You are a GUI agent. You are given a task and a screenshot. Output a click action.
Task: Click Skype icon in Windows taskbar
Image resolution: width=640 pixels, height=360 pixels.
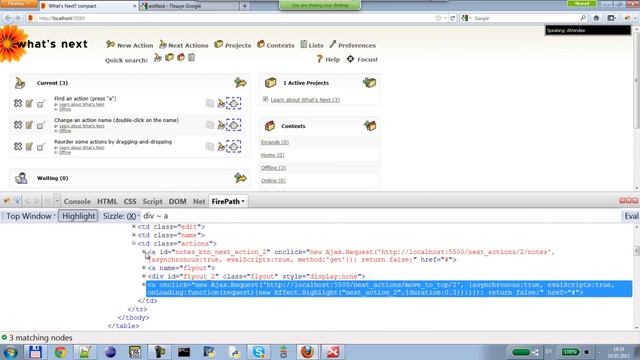coord(258,351)
